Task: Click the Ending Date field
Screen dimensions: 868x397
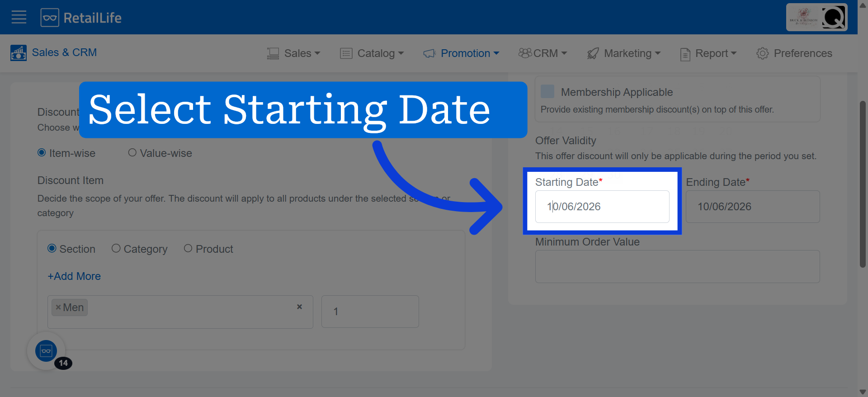Action: pyautogui.click(x=753, y=207)
